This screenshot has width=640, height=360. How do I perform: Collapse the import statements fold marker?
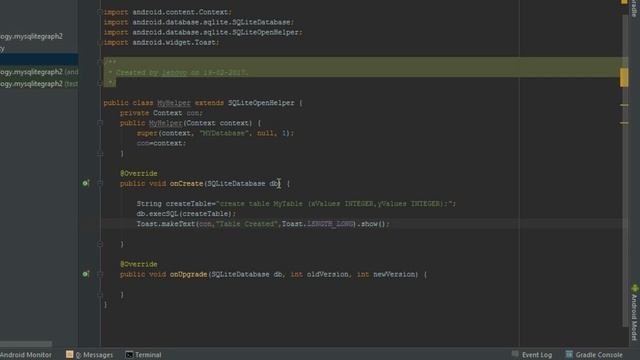coord(100,12)
